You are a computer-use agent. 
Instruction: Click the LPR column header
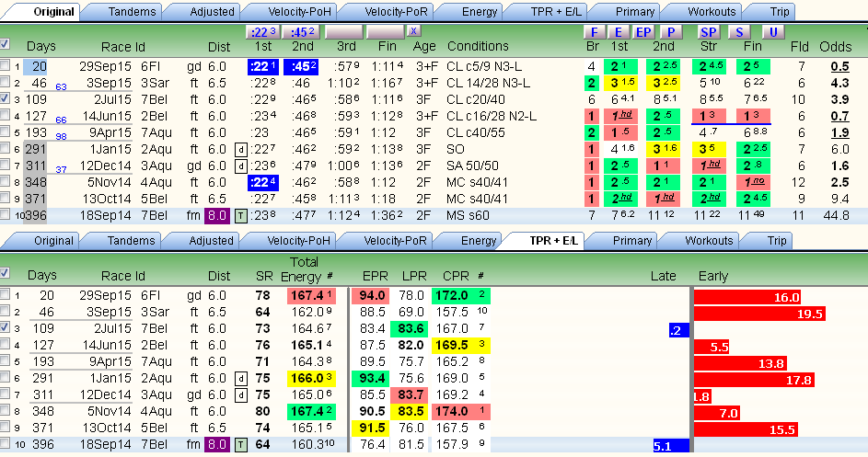[x=414, y=276]
